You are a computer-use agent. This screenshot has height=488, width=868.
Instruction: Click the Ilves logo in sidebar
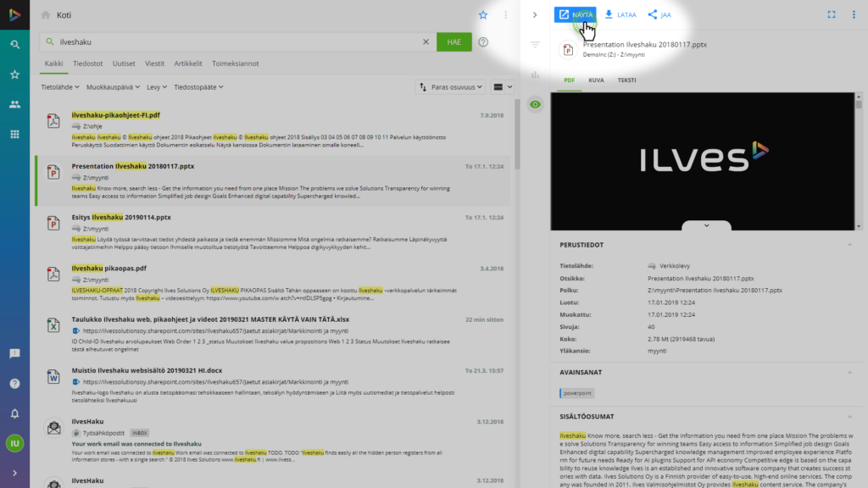point(15,15)
